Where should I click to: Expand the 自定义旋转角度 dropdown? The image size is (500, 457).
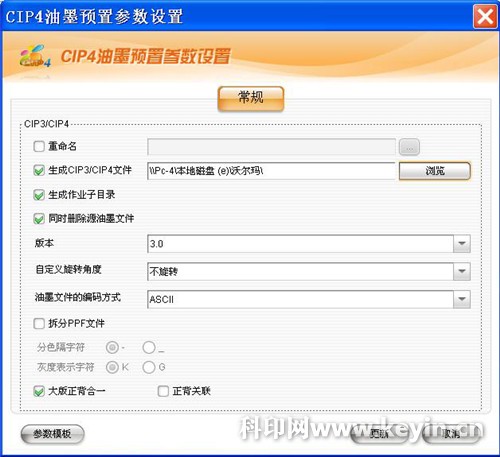pyautogui.click(x=309, y=272)
